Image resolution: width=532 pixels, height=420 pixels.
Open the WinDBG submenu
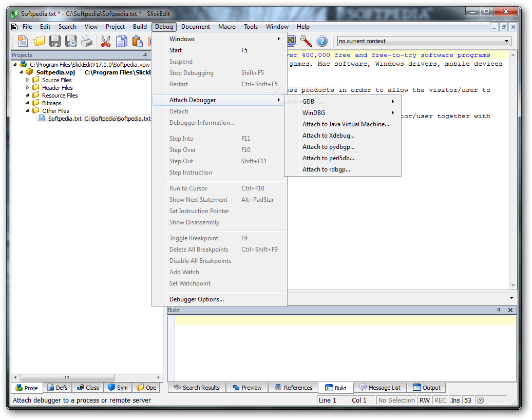343,112
